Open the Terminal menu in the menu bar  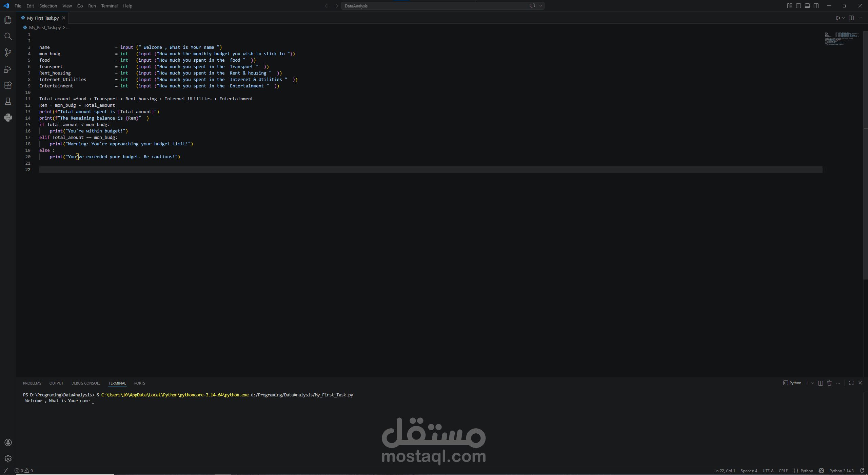point(109,6)
